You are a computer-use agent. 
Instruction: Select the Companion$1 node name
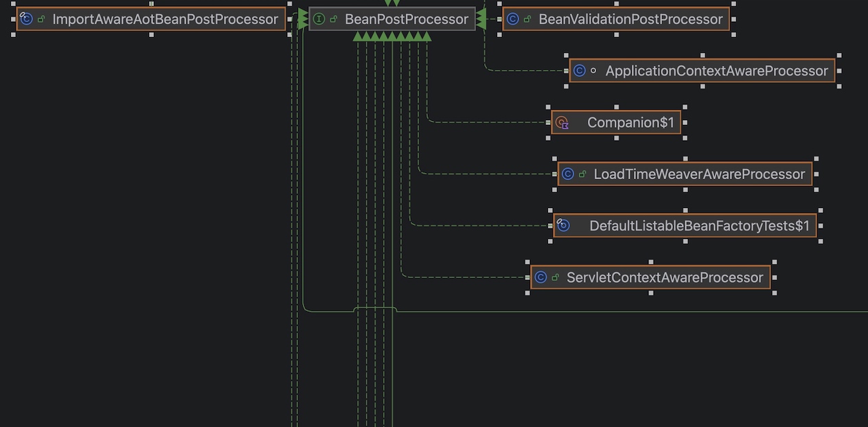pyautogui.click(x=630, y=123)
